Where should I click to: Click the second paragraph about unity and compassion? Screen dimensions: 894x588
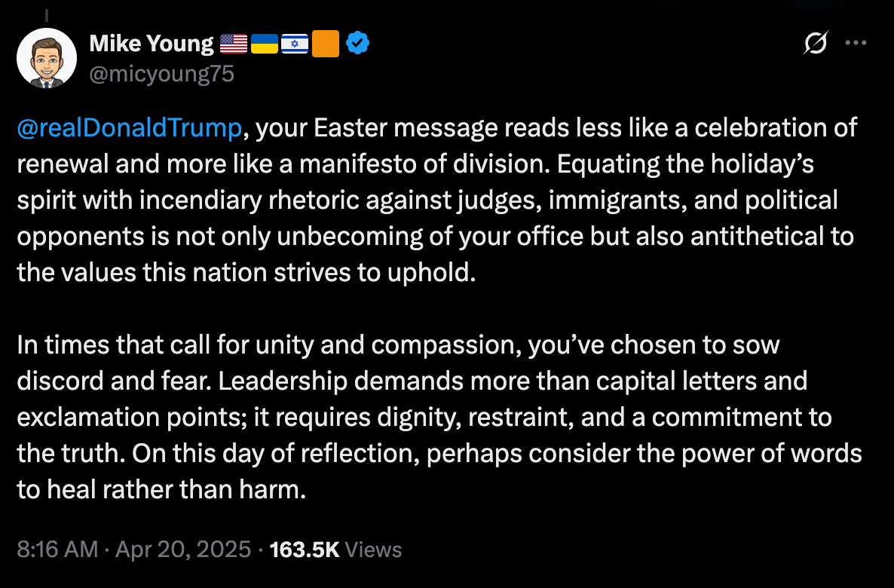click(437, 417)
